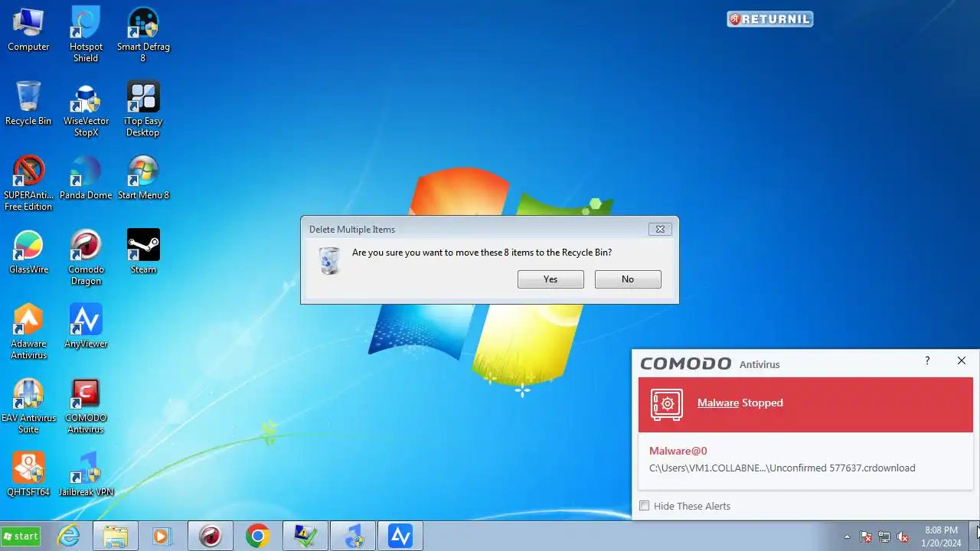Select AnyViewer desktop shortcut
The image size is (980, 551).
[86, 326]
